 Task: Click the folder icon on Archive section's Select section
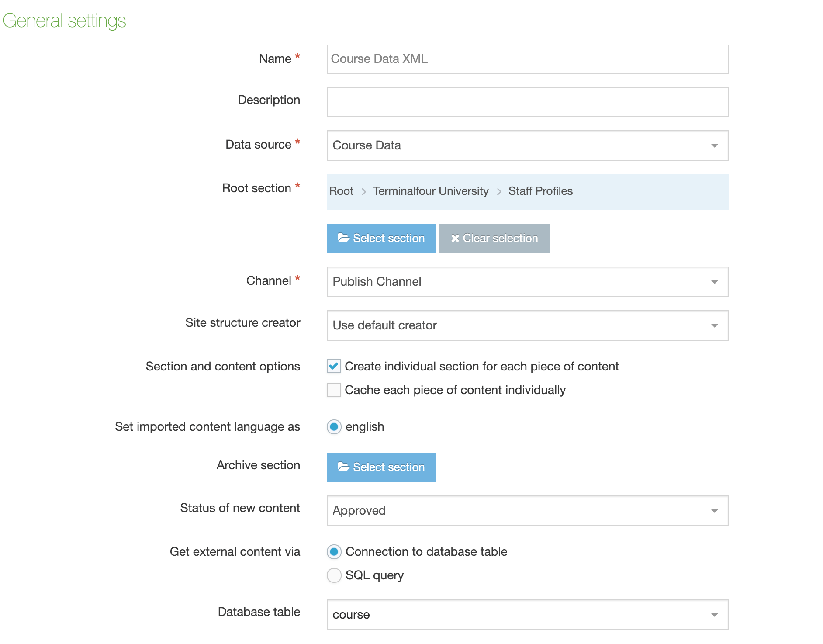[343, 467]
